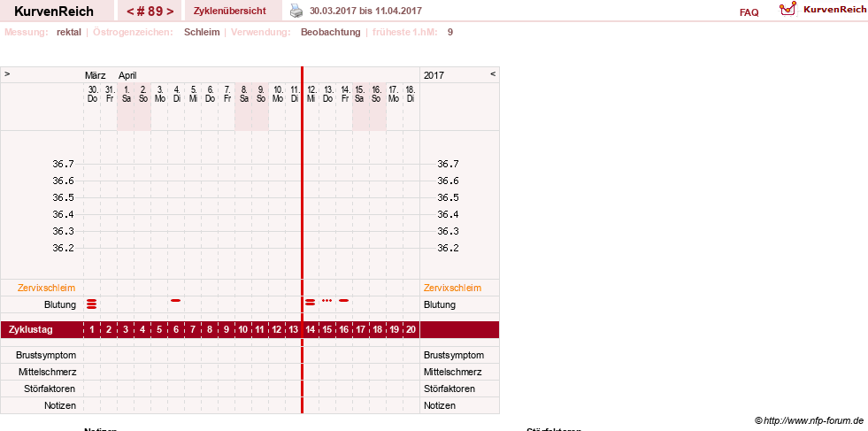Image resolution: width=868 pixels, height=431 pixels.
Task: Go to next cycle with the > arrow after #89
Action: (170, 12)
